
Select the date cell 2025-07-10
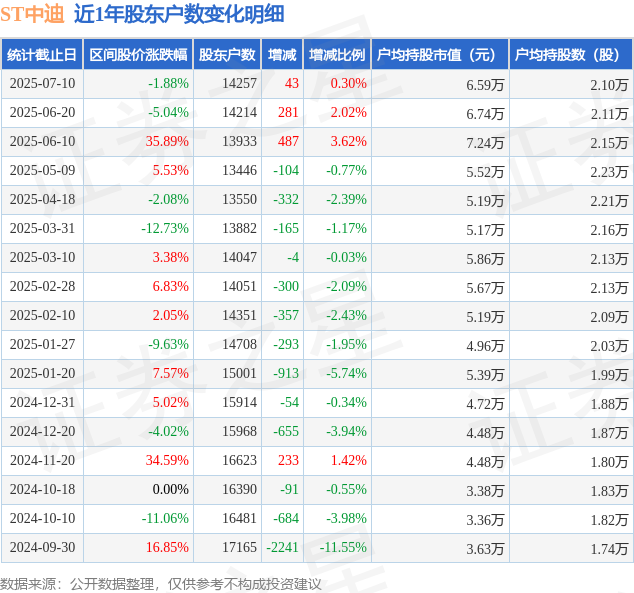coord(42,83)
